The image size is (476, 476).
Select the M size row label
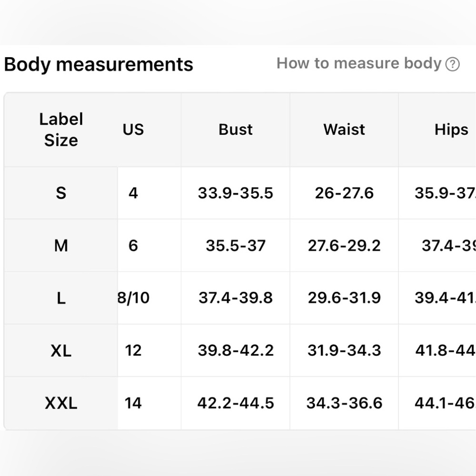tap(61, 246)
